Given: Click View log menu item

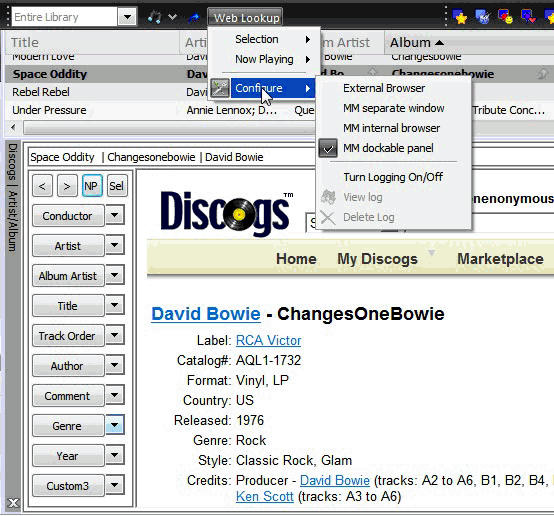Looking at the screenshot, I should [363, 197].
